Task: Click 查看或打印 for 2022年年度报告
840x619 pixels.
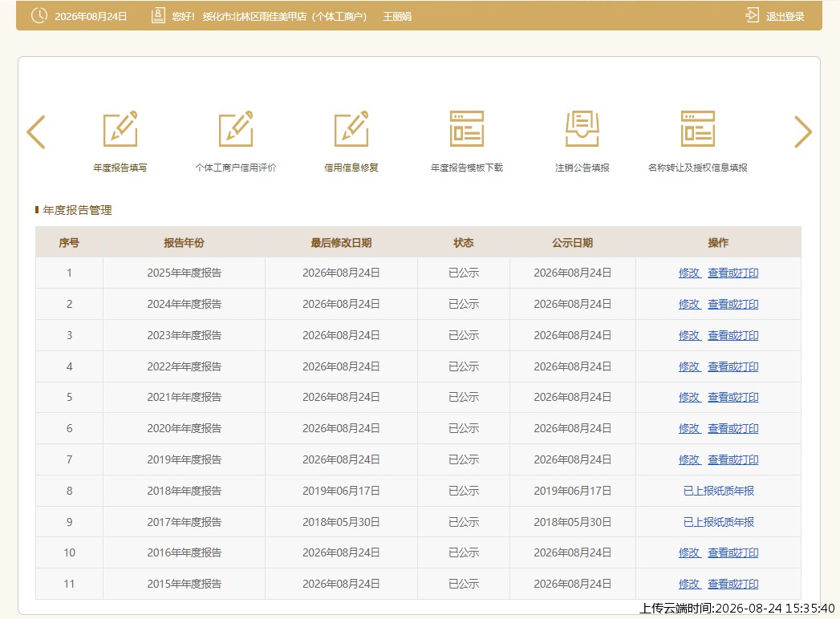Action: (732, 366)
